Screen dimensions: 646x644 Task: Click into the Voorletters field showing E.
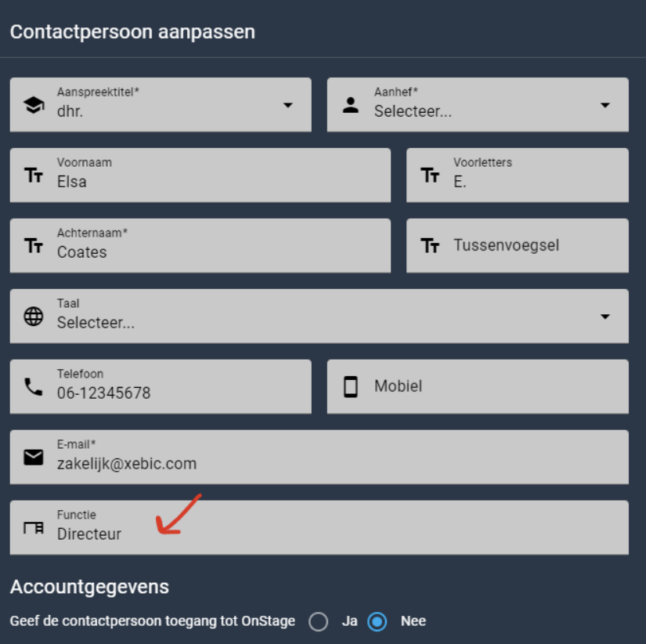point(518,175)
